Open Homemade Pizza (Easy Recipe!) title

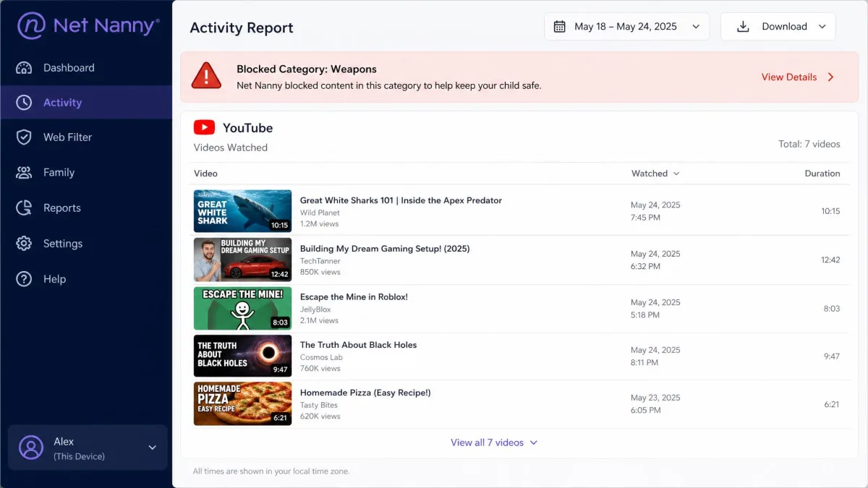pyautogui.click(x=365, y=393)
